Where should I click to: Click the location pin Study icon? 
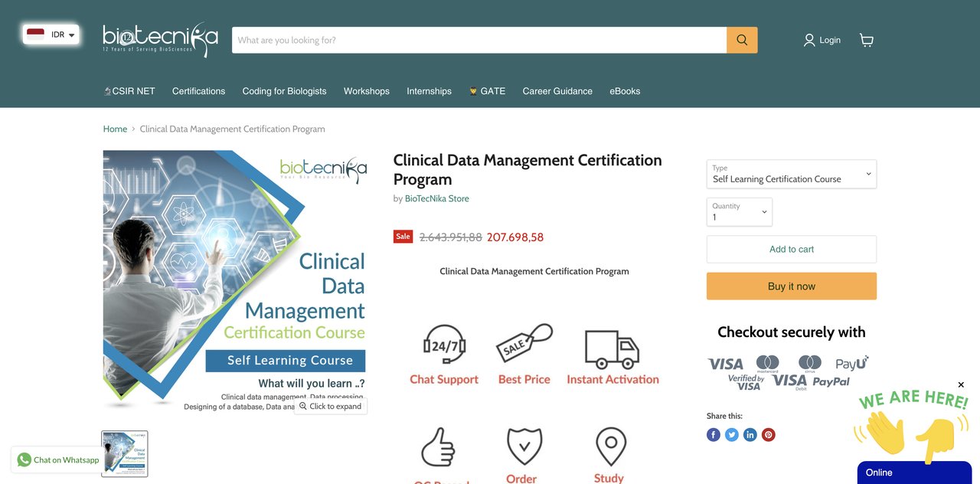[611, 447]
